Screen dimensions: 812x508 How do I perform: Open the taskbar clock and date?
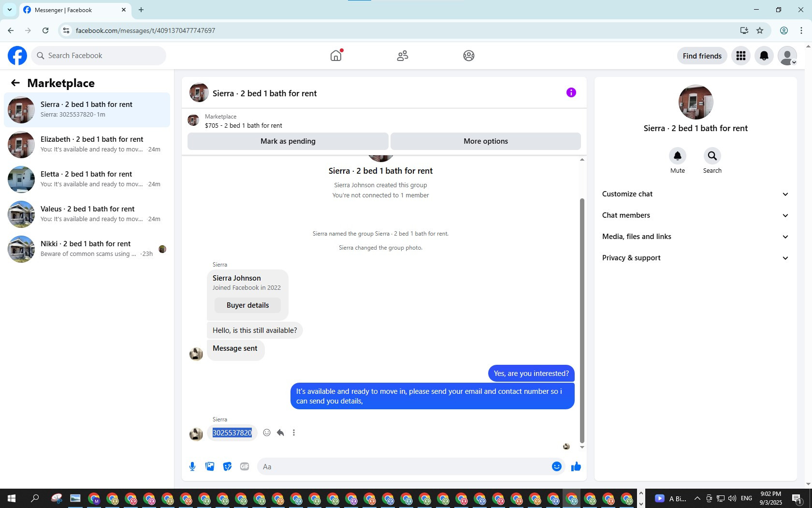click(x=770, y=498)
